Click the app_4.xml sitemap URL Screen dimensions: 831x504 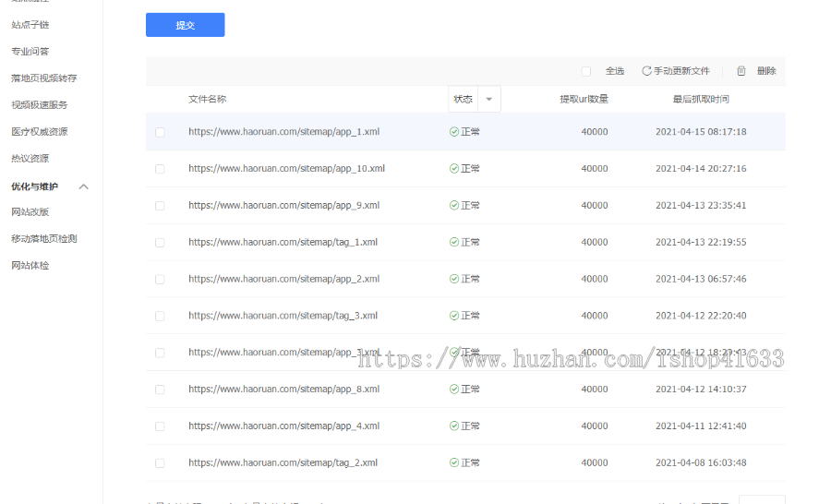[x=284, y=426]
